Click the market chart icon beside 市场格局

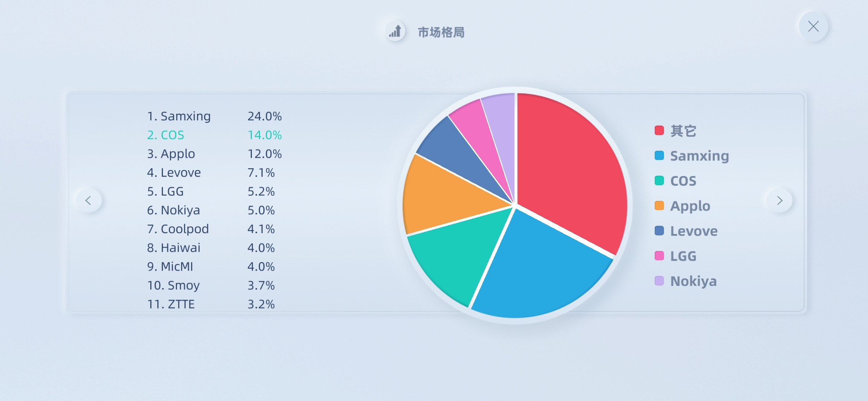coord(395,31)
